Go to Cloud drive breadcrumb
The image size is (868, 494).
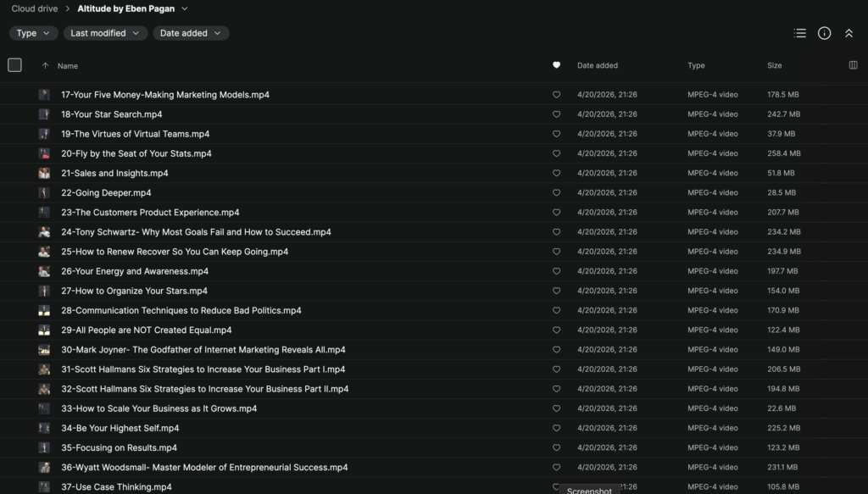35,9
